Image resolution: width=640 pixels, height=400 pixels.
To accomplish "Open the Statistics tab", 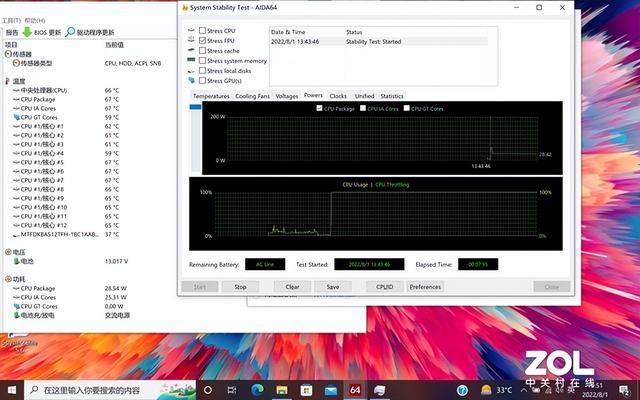I will (392, 96).
